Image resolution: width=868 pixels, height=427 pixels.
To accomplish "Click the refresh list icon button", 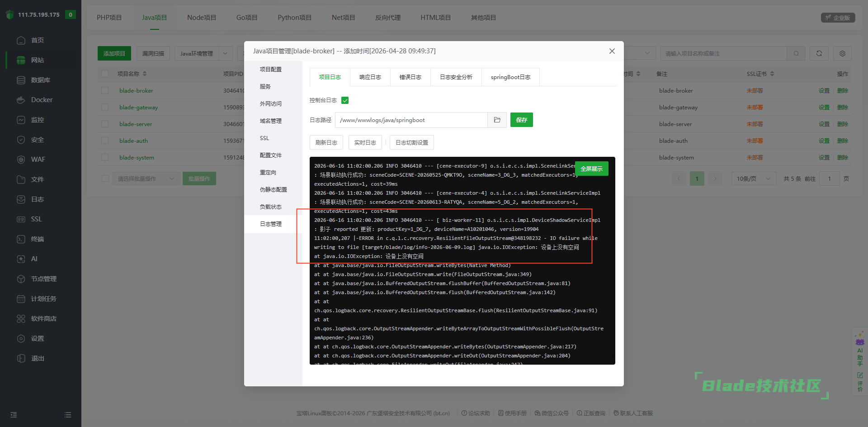I will point(819,53).
